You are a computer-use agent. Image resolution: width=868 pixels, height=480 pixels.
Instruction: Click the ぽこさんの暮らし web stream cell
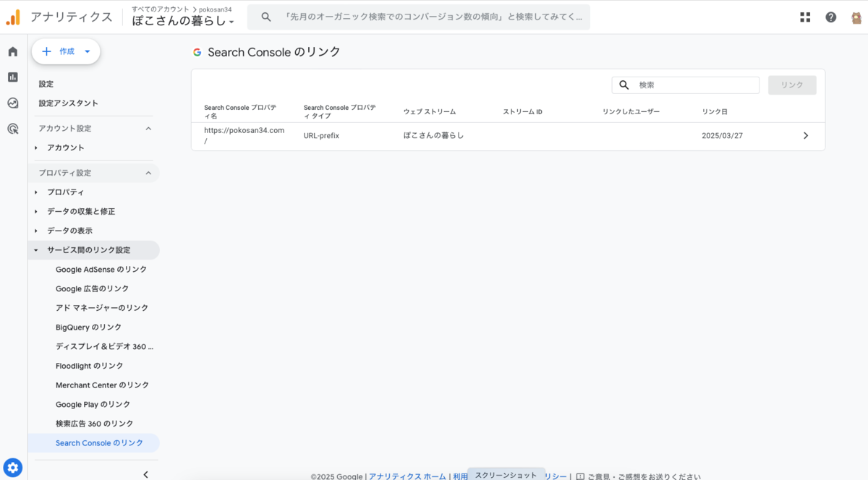coord(433,136)
